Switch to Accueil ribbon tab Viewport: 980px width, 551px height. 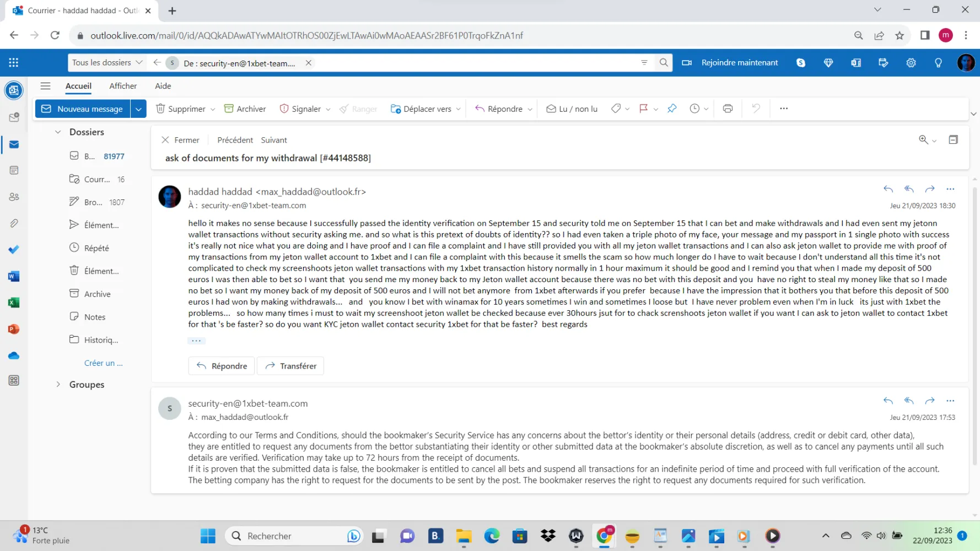(x=78, y=86)
